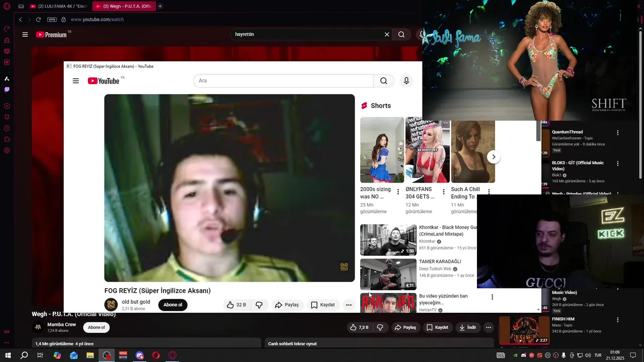Download Wegh video with İndir
Image resolution: width=644 pixels, height=362 pixels.
(x=467, y=327)
